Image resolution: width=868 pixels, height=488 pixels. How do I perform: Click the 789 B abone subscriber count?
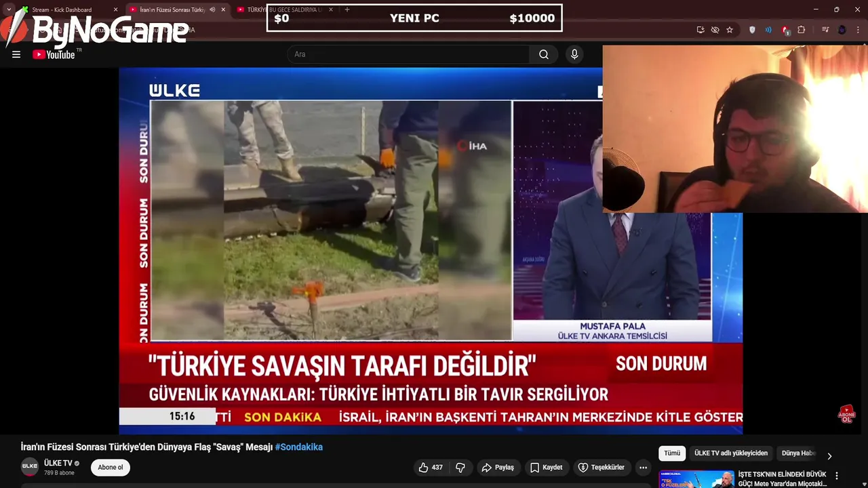[59, 472]
